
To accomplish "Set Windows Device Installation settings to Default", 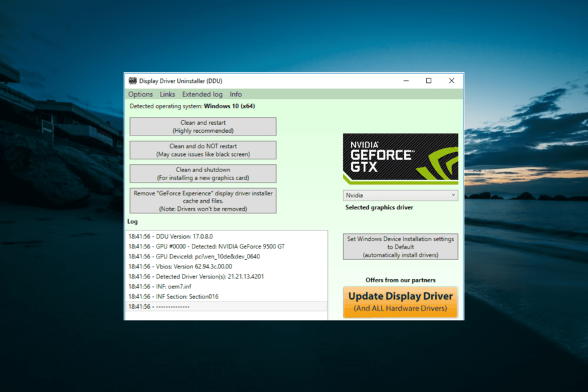I will pyautogui.click(x=400, y=246).
